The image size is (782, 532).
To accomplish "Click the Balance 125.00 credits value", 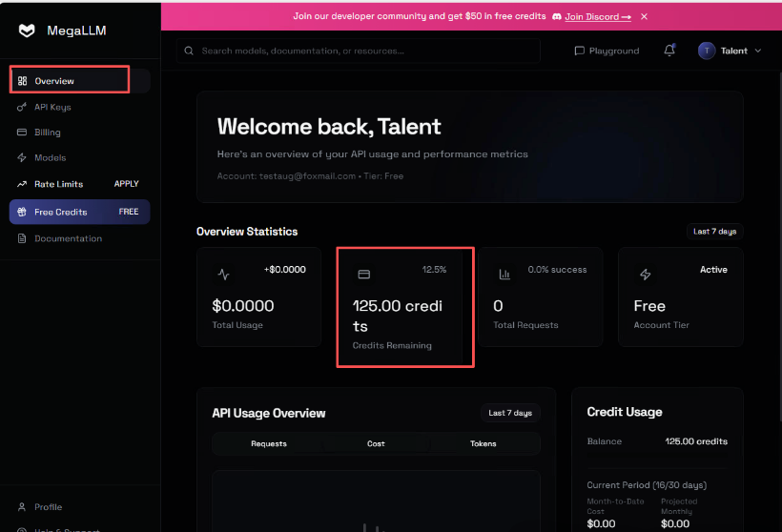I will (696, 441).
